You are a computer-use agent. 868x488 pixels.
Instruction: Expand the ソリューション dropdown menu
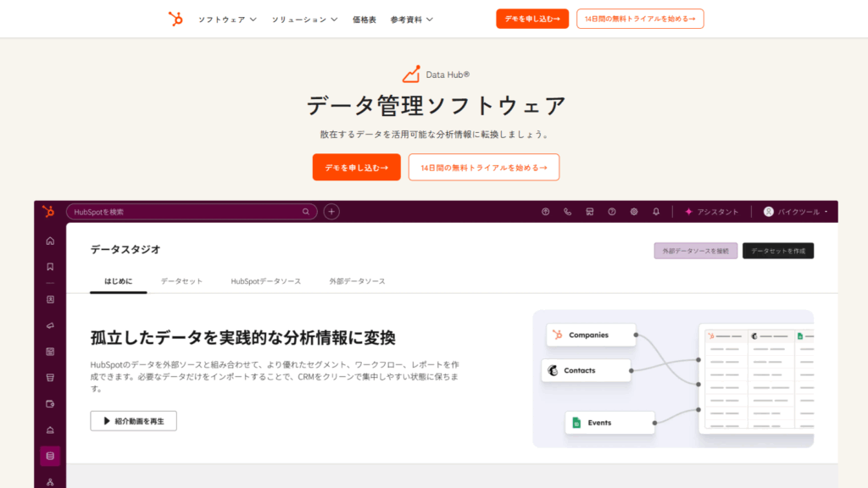[x=304, y=19]
